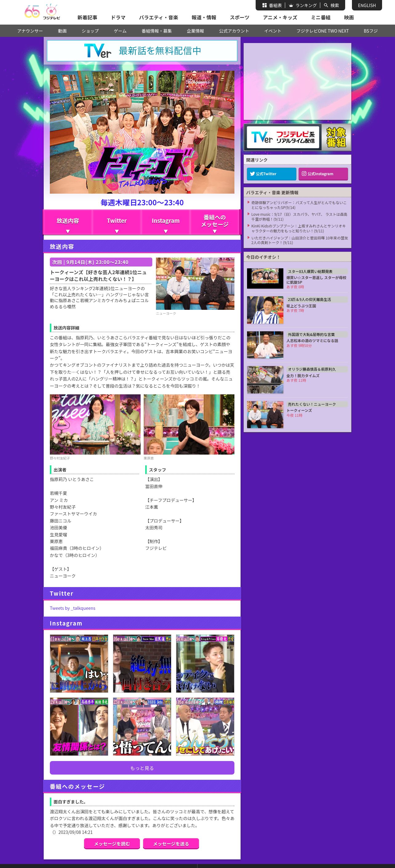Click メッセージを読む button
The height and width of the screenshot is (868, 395).
tap(112, 844)
